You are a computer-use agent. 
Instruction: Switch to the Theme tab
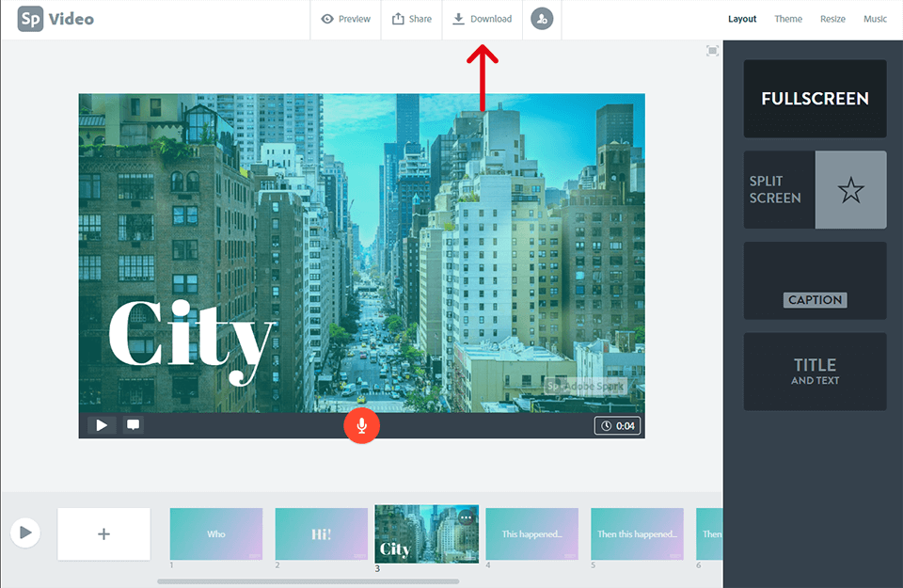tap(788, 19)
